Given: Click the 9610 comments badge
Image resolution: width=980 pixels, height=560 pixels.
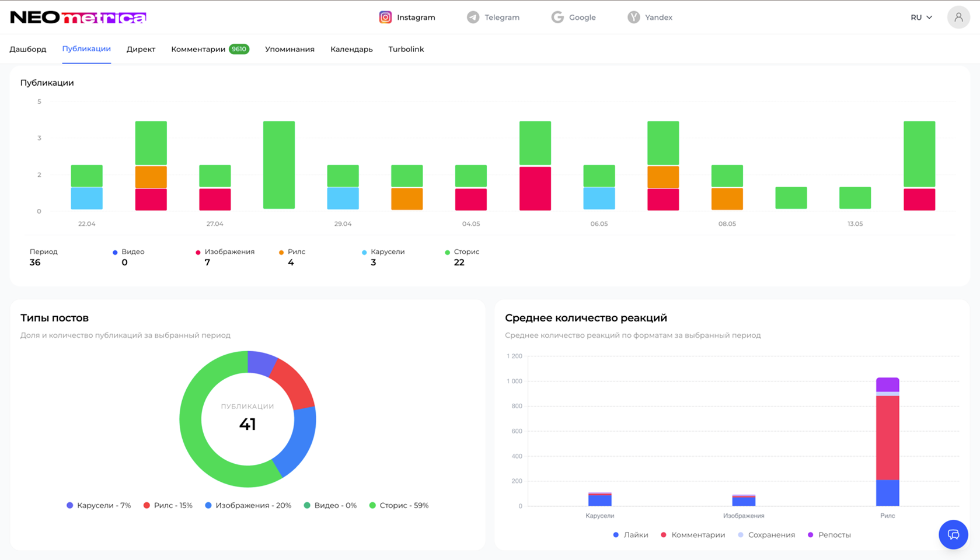Looking at the screenshot, I should (x=239, y=49).
